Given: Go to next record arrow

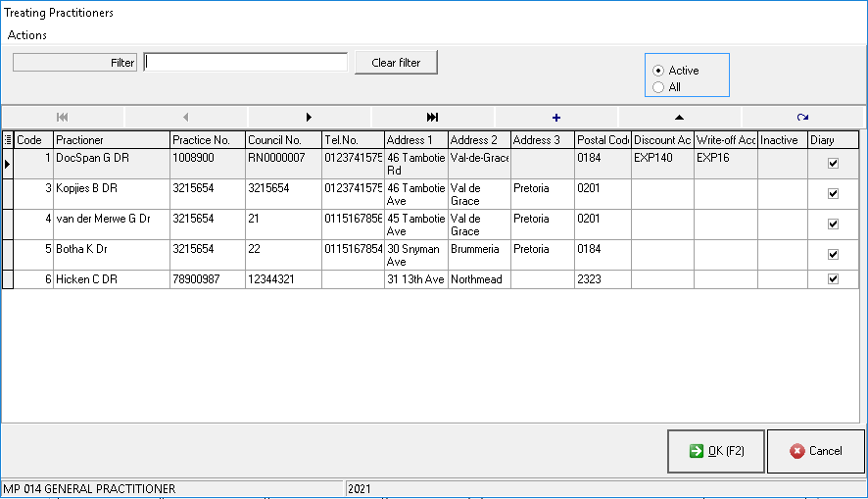Looking at the screenshot, I should [x=310, y=117].
